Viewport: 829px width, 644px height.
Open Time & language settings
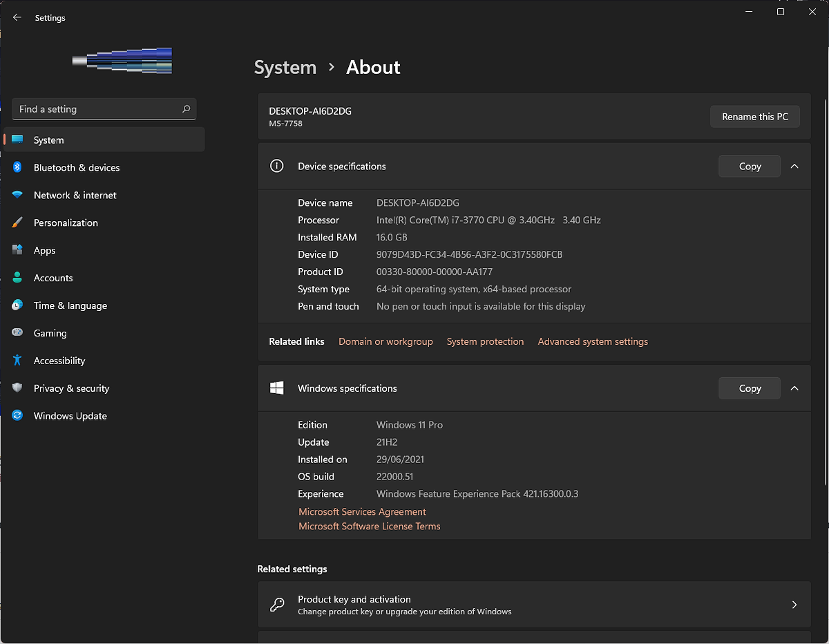point(104,305)
